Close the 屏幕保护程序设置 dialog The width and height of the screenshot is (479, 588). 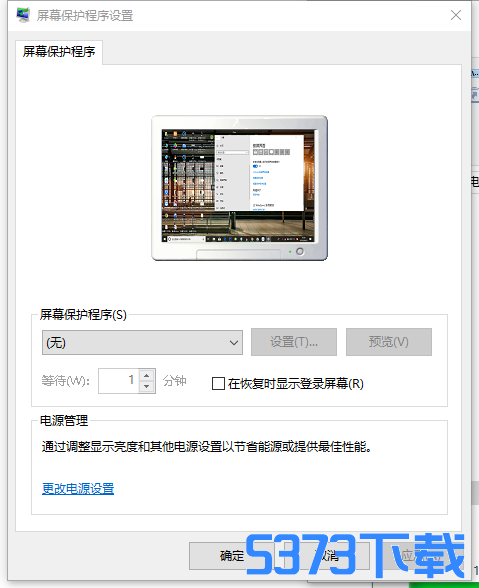pyautogui.click(x=456, y=15)
